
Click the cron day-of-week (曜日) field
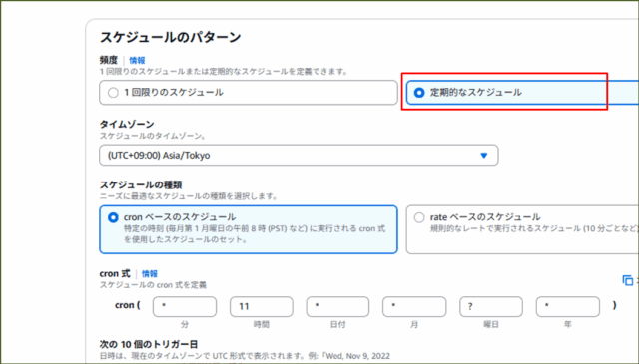coord(491,306)
